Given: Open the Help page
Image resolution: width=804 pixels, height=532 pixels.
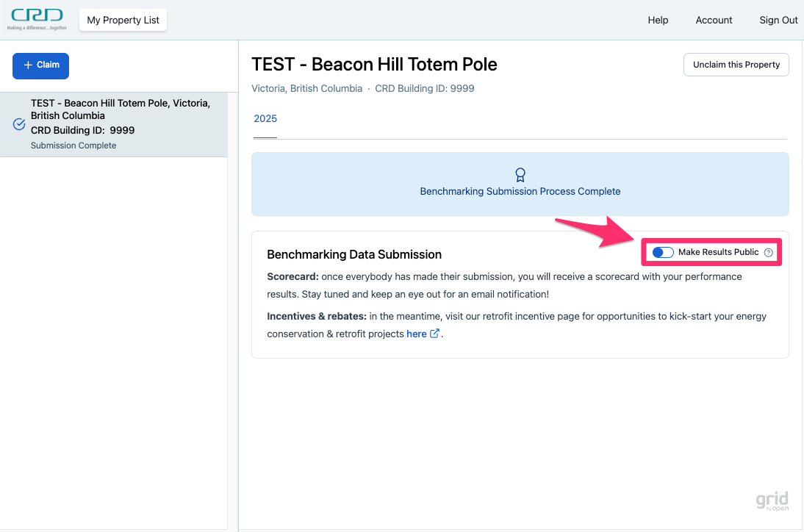Looking at the screenshot, I should [x=658, y=20].
